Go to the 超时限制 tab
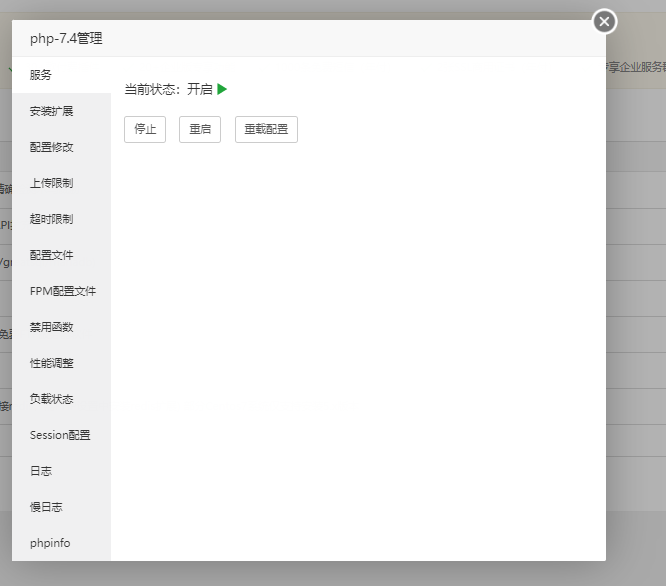 [x=51, y=219]
